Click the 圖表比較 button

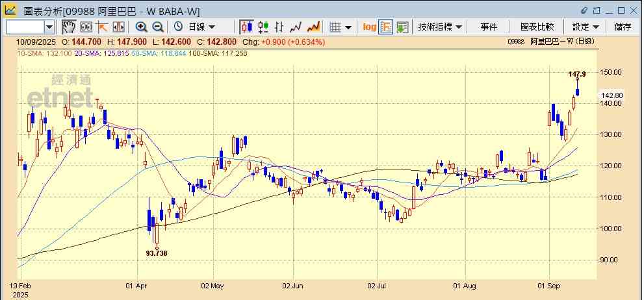(x=537, y=27)
